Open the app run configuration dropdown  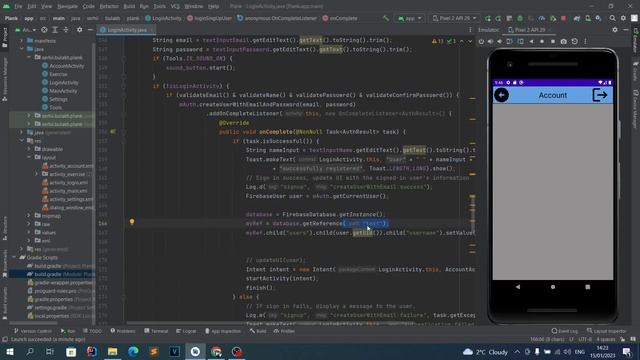pos(410,18)
